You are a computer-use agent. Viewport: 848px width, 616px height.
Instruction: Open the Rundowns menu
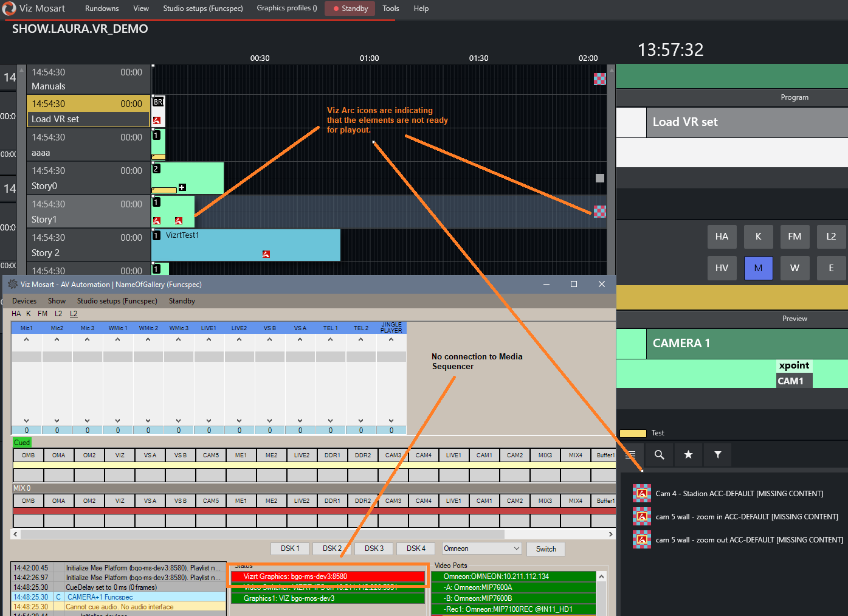coord(102,9)
